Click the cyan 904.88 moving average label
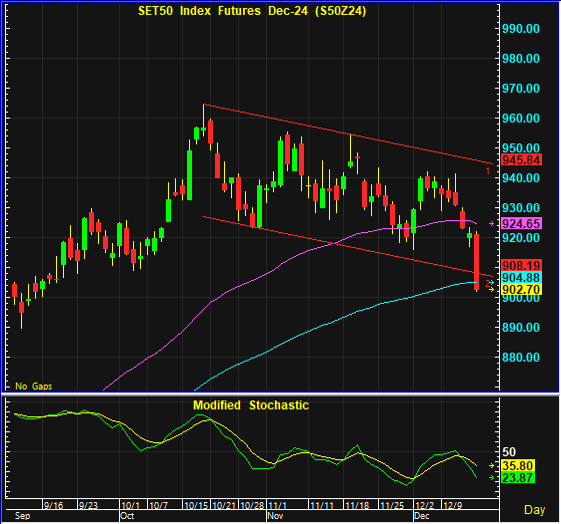This screenshot has width=561, height=524. click(x=521, y=277)
